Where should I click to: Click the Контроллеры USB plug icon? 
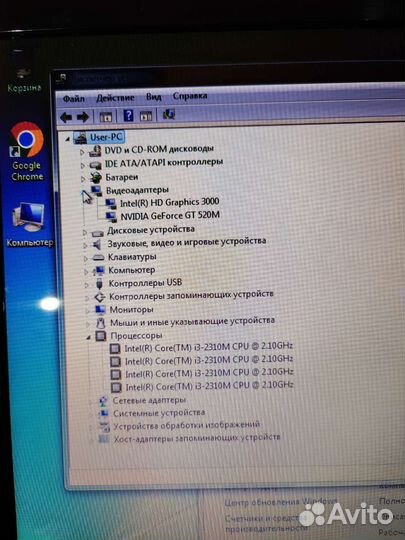(100, 284)
